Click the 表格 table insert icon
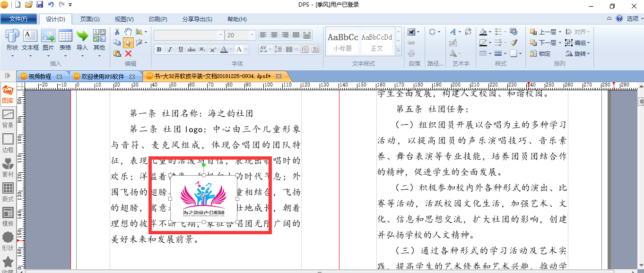The width and height of the screenshot is (644, 273). click(x=65, y=40)
